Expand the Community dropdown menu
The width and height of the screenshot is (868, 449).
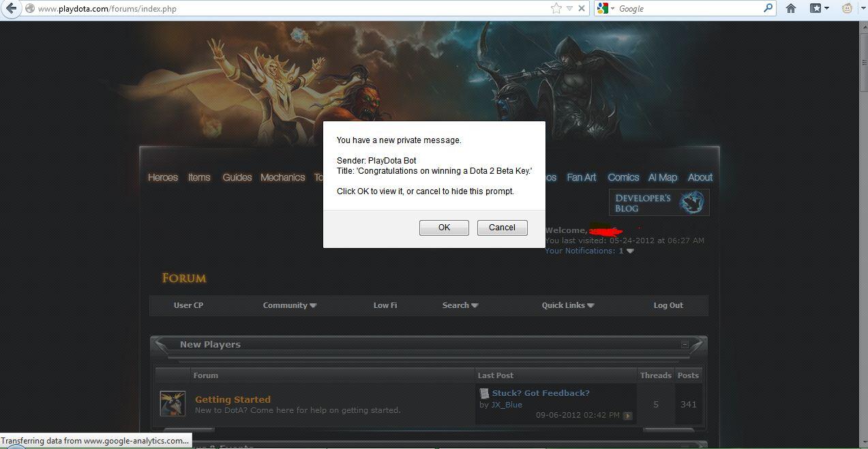coord(290,305)
